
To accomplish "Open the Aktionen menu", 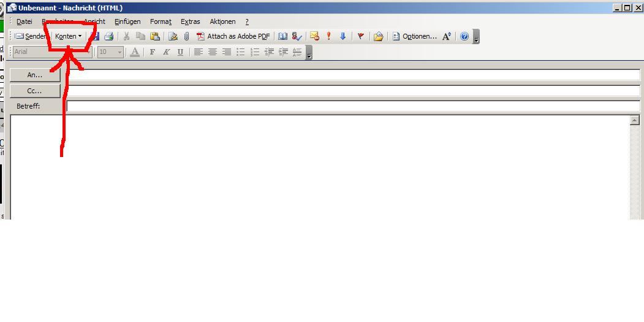I will tap(222, 21).
